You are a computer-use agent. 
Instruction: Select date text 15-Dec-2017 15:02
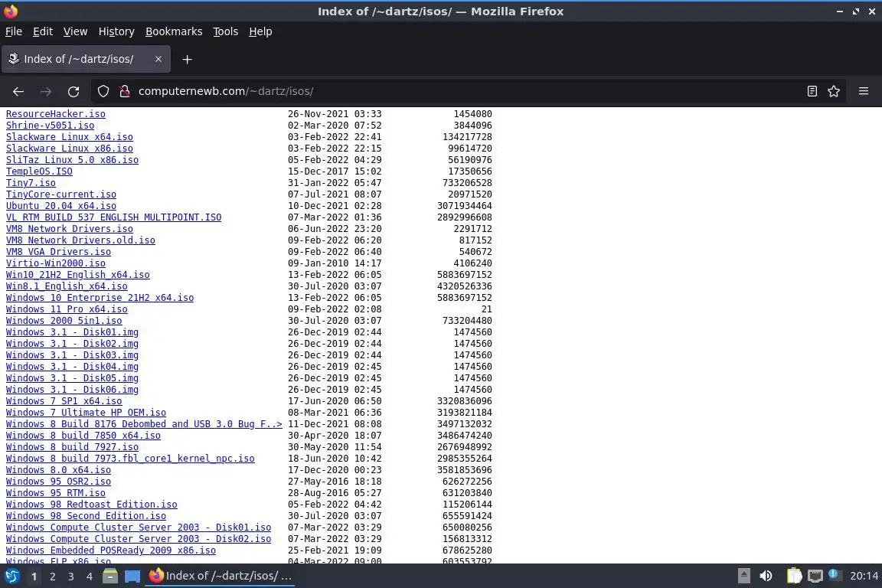point(335,171)
